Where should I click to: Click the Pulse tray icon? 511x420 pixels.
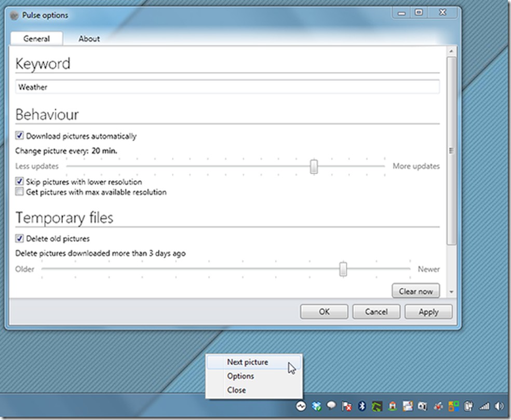point(301,406)
